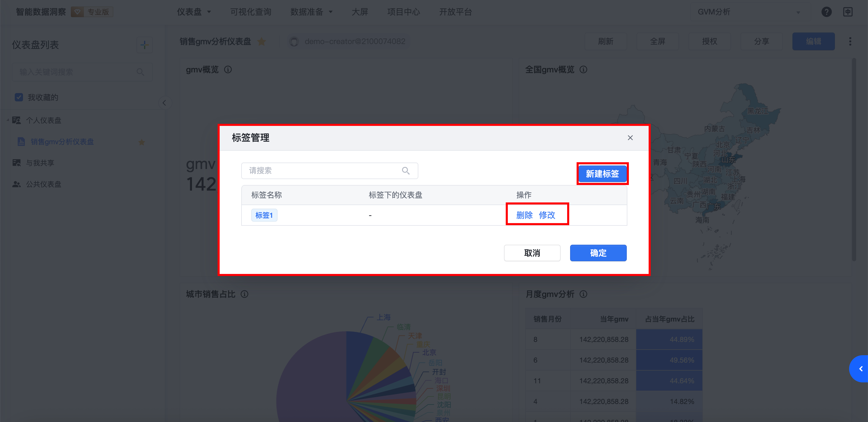Click the 删除 link for 标签1

(524, 215)
